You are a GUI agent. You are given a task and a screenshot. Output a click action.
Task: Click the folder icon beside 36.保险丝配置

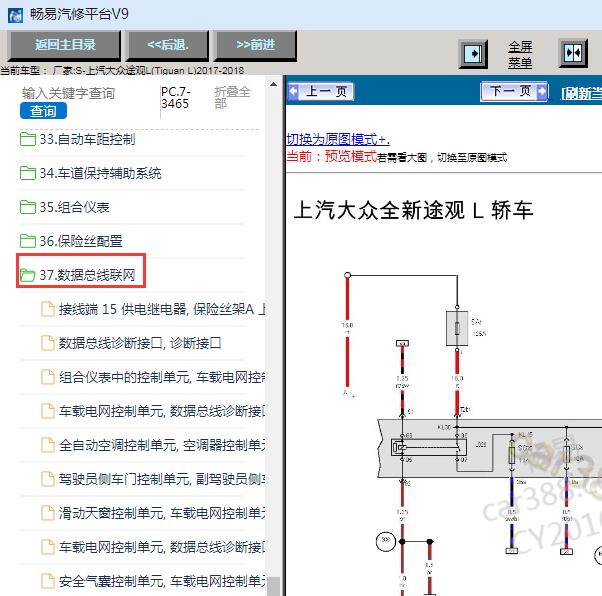coord(28,241)
